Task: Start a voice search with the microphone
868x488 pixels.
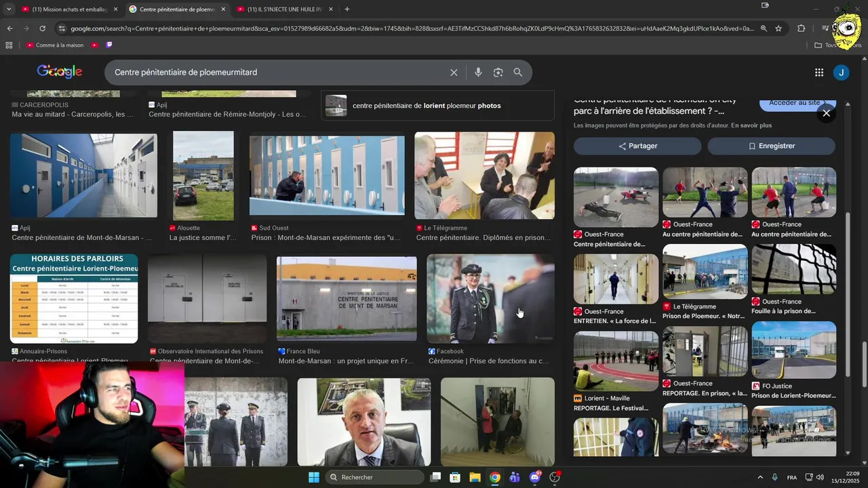Action: (478, 73)
